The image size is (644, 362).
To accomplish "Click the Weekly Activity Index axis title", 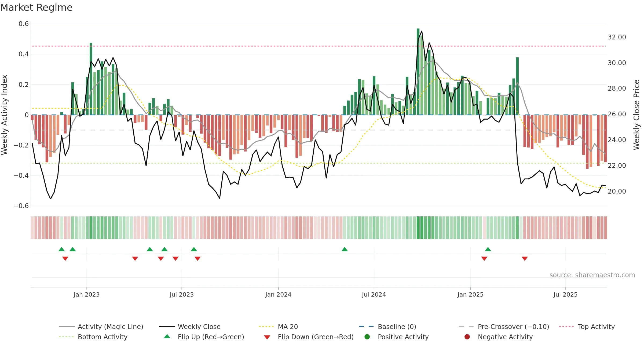I will pos(4,115).
